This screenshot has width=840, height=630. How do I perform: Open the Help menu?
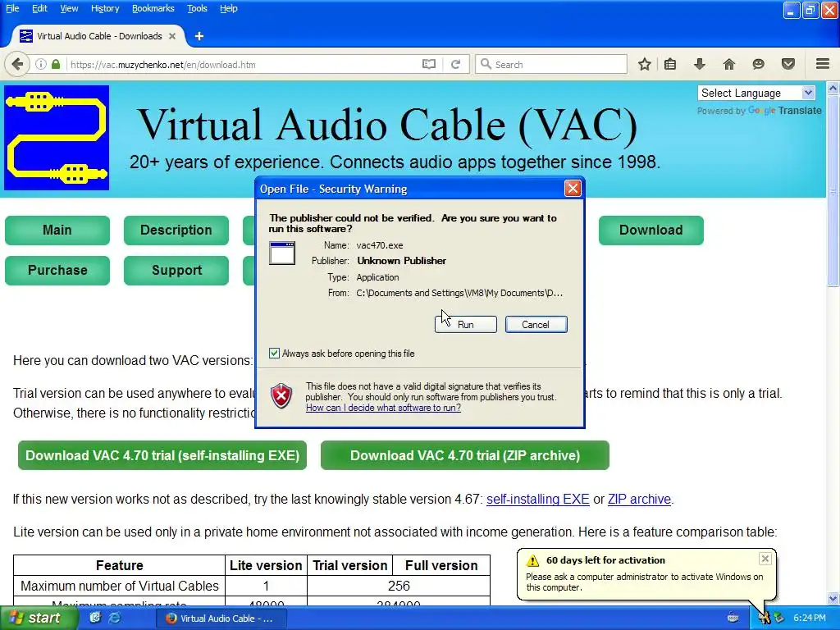tap(229, 8)
